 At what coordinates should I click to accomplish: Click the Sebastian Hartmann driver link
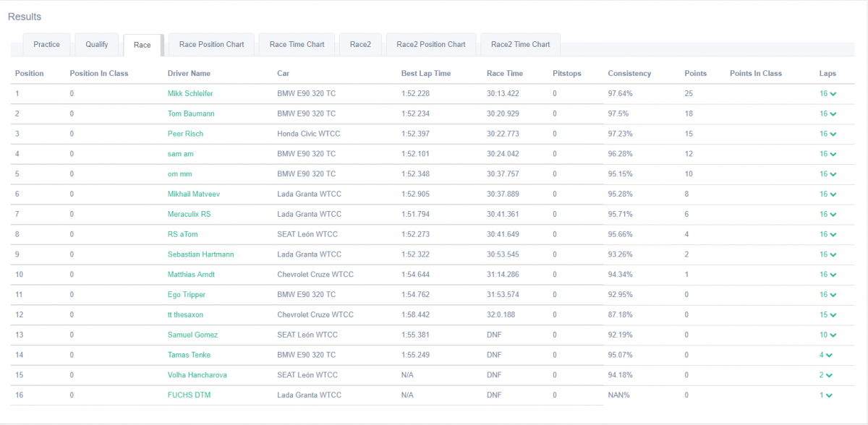coord(200,254)
